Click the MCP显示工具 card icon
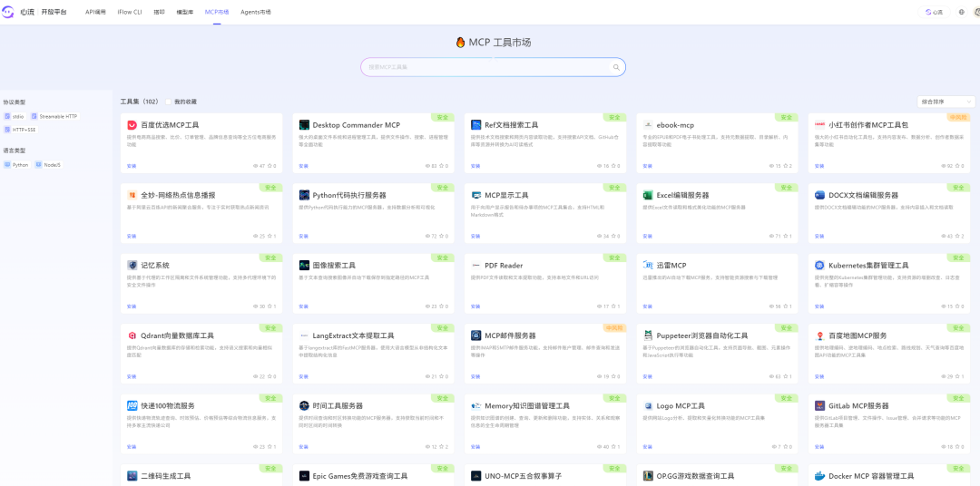980x486 pixels. (x=476, y=195)
